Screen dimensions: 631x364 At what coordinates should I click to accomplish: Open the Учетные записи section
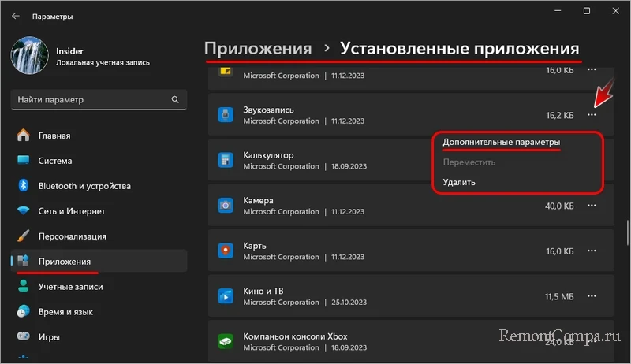click(99, 287)
